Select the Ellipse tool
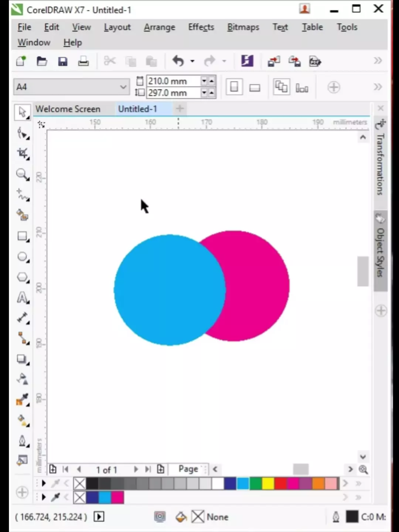This screenshot has width=399, height=532. click(23, 257)
